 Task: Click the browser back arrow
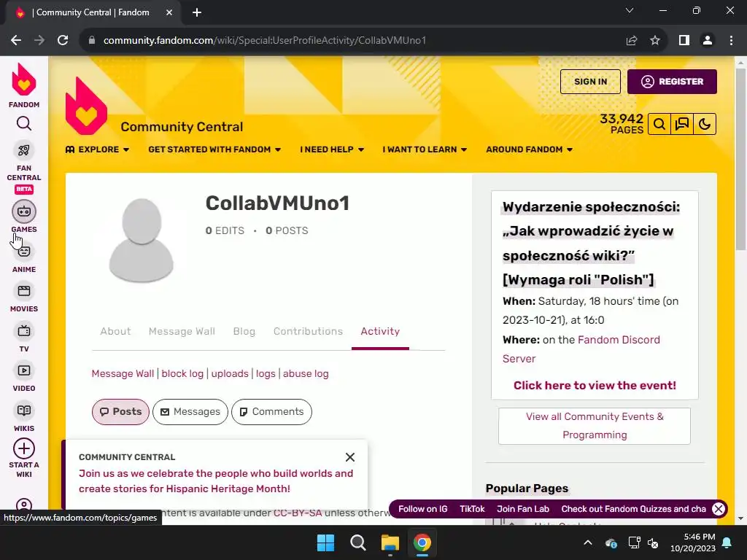pyautogui.click(x=16, y=41)
